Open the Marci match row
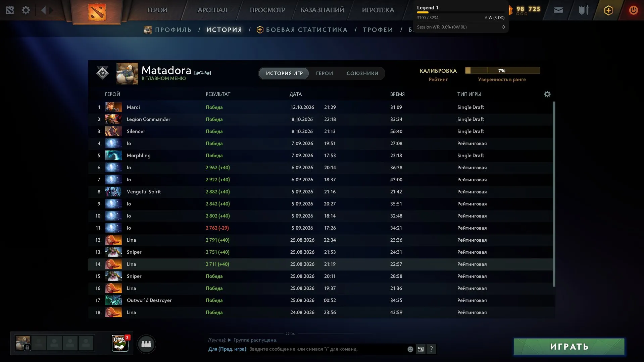The image size is (644, 362). (x=320, y=107)
